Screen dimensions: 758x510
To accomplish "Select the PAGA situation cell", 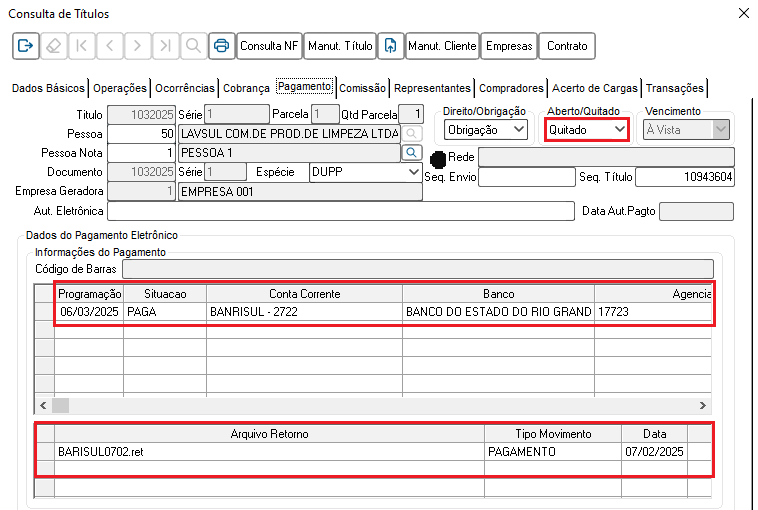I will [165, 312].
